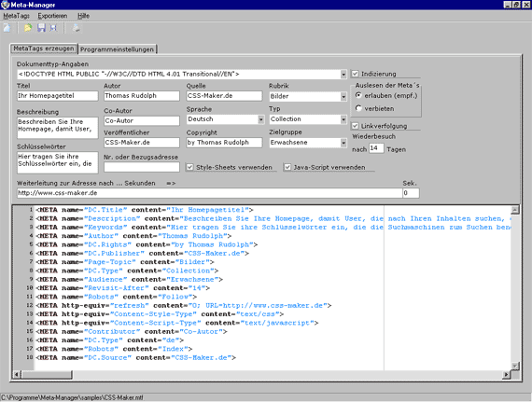Viewport: 532px width, 402px height.
Task: Expand the Rubrik dropdown showing Bilder
Action: point(343,97)
